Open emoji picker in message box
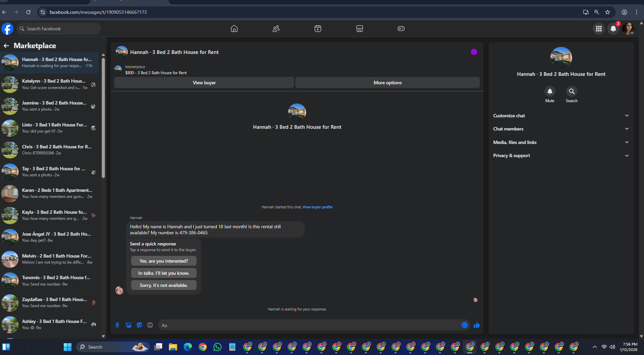Image resolution: width=644 pixels, height=355 pixels. [464, 325]
